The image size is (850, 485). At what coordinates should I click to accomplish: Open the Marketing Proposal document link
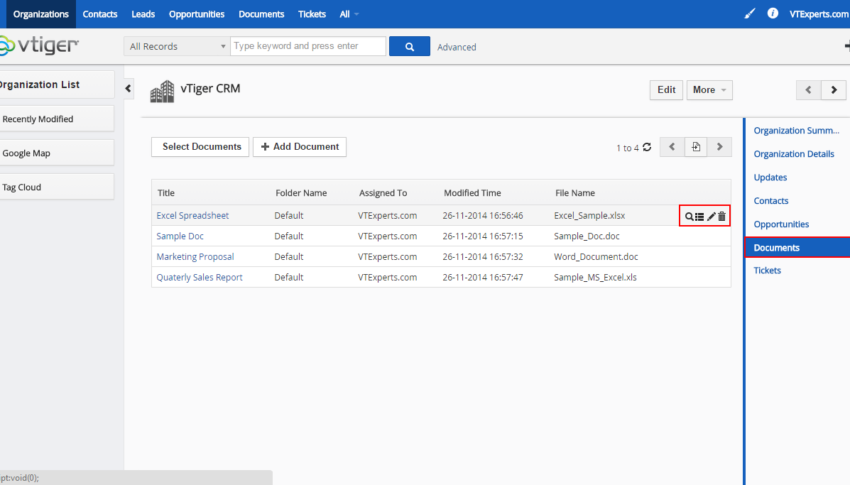195,257
